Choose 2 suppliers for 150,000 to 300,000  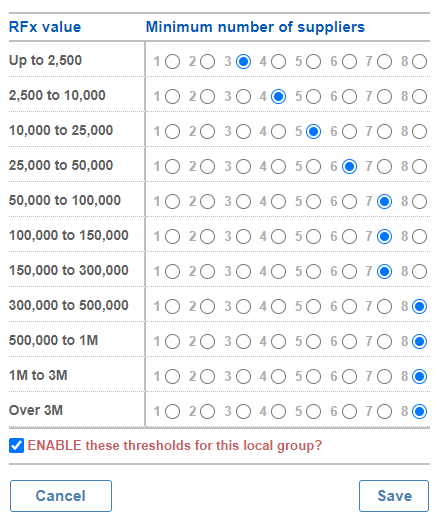pos(207,272)
